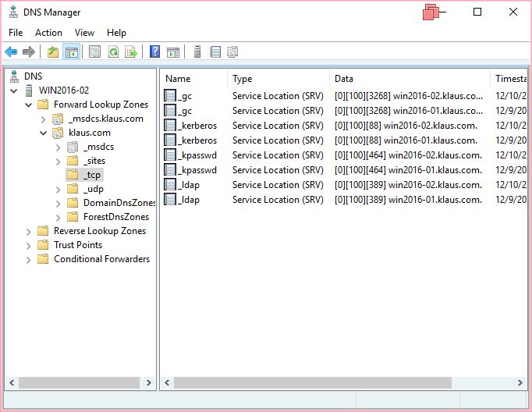Open Help via blue question mark icon
This screenshot has width=532, height=412.
tap(154, 52)
